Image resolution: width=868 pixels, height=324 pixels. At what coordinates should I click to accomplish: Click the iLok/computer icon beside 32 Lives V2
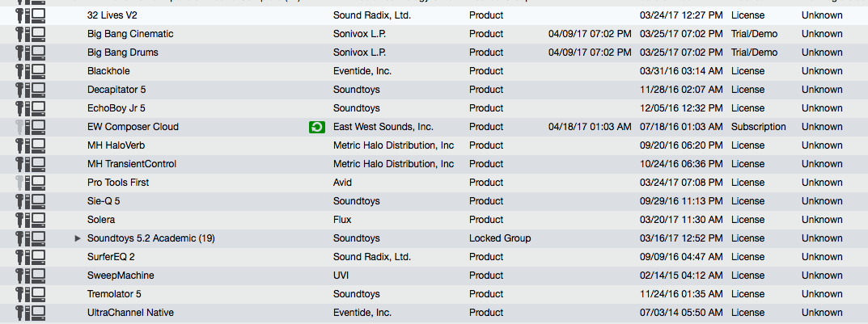point(31,15)
